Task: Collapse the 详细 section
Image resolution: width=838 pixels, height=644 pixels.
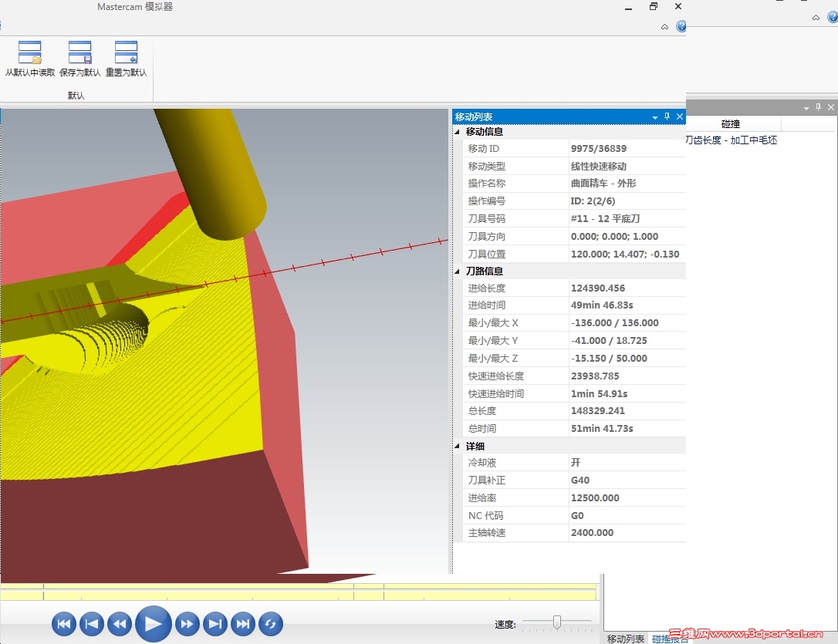Action: (x=457, y=446)
